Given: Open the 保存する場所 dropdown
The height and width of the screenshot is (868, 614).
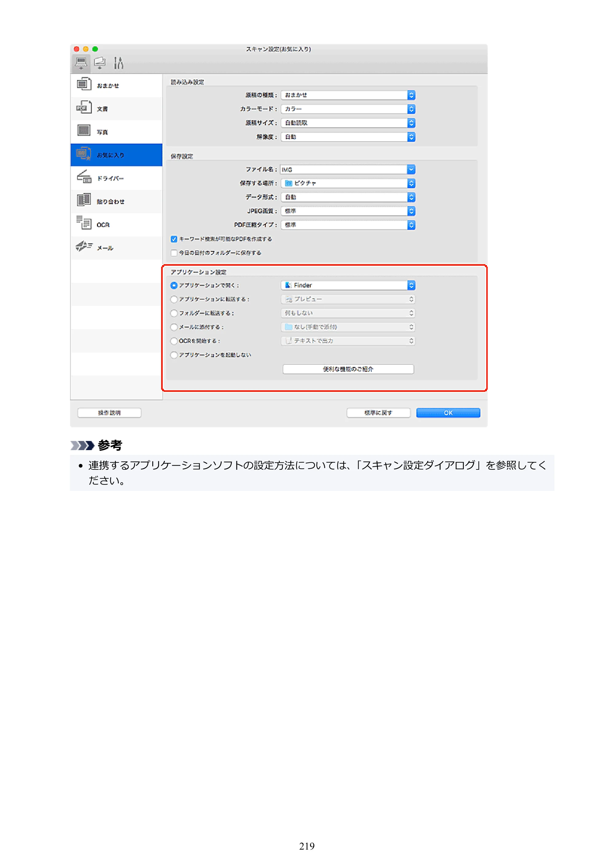Looking at the screenshot, I should click(x=348, y=183).
